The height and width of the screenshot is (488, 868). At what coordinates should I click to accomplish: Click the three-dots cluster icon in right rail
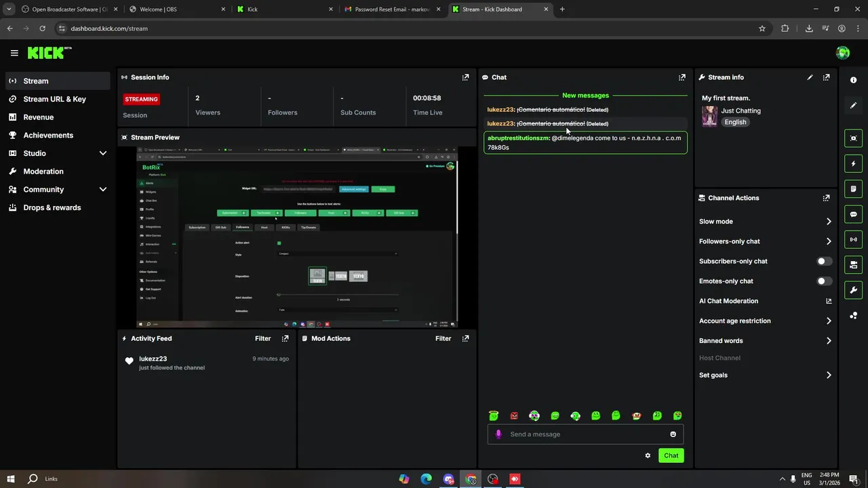coord(853,315)
